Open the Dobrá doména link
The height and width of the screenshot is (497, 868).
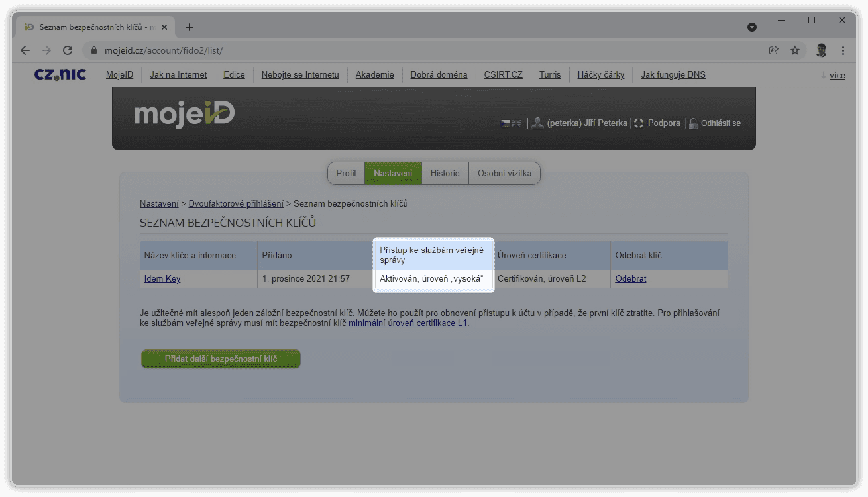click(439, 75)
